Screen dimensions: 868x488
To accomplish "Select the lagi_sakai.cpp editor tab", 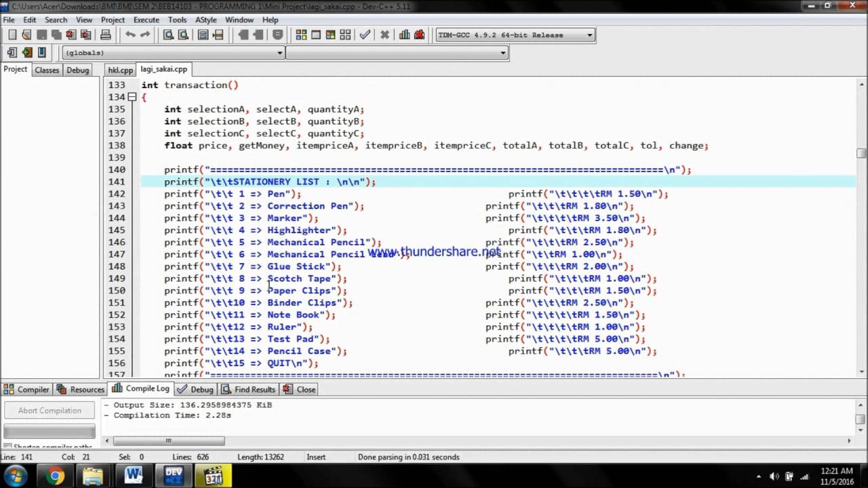I will [164, 69].
